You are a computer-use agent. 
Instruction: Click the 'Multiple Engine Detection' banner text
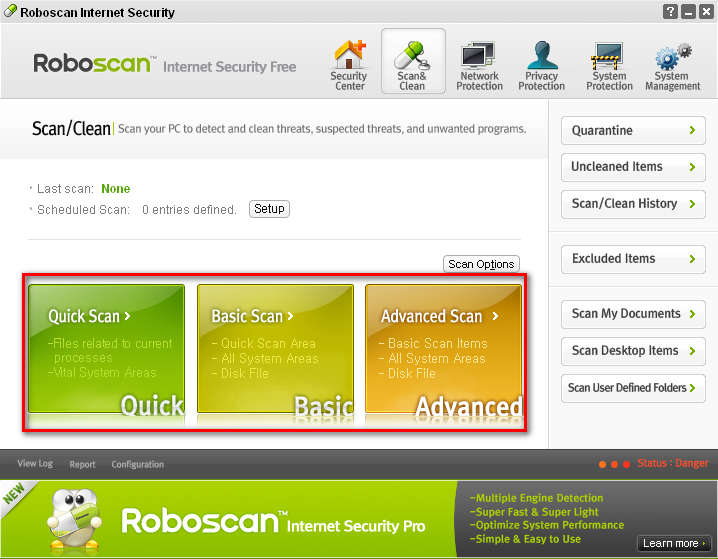point(536,498)
